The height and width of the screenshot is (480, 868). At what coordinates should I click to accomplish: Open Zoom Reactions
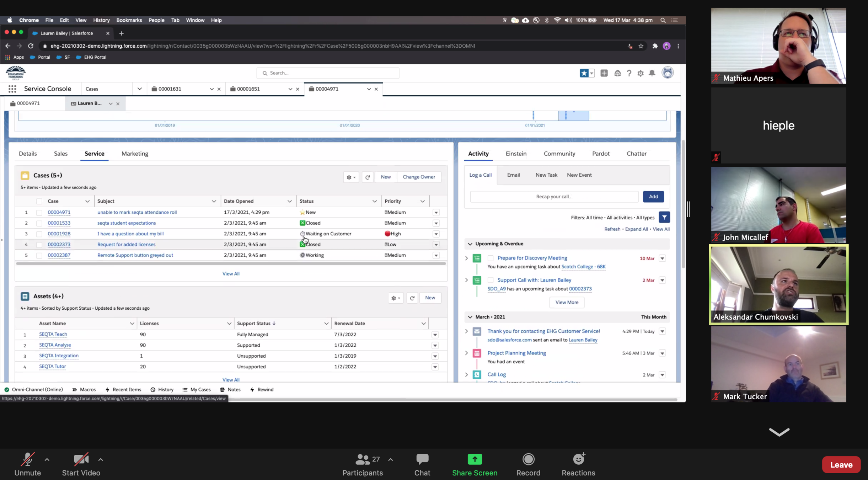point(578,464)
